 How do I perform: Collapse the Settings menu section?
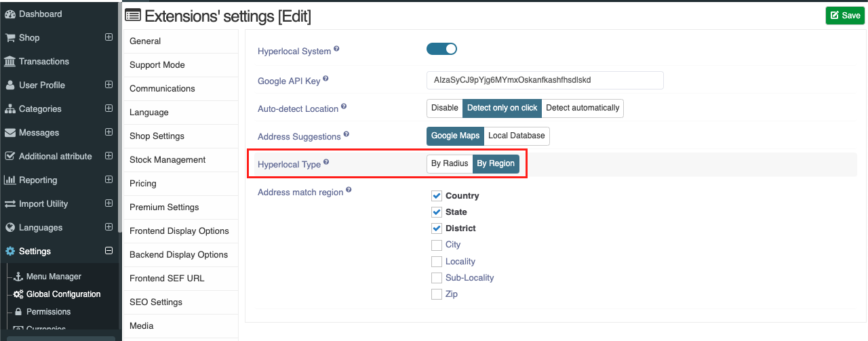point(108,251)
